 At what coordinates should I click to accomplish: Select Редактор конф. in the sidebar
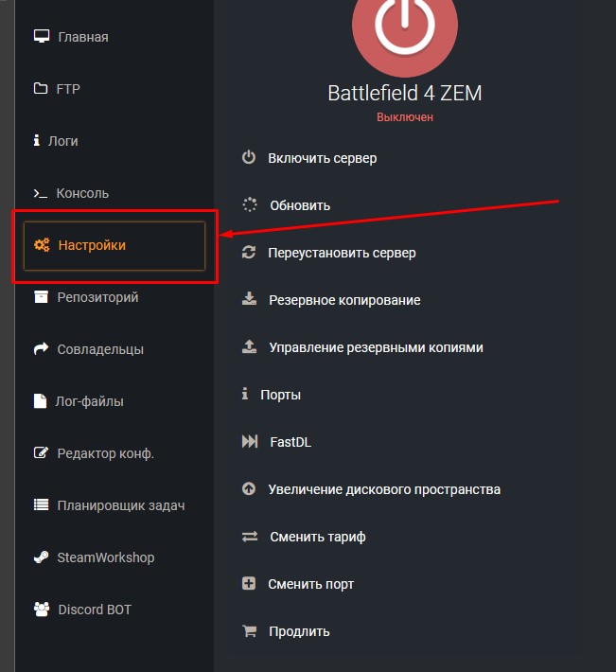point(105,453)
